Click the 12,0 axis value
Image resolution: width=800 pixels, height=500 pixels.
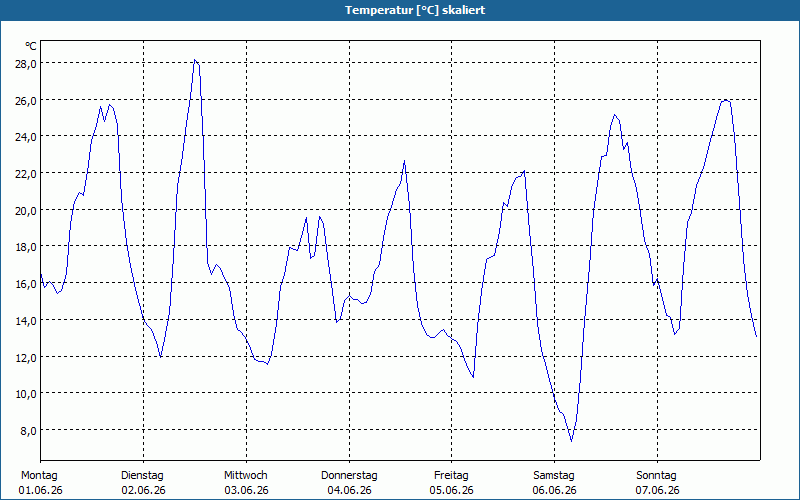[x=26, y=357]
